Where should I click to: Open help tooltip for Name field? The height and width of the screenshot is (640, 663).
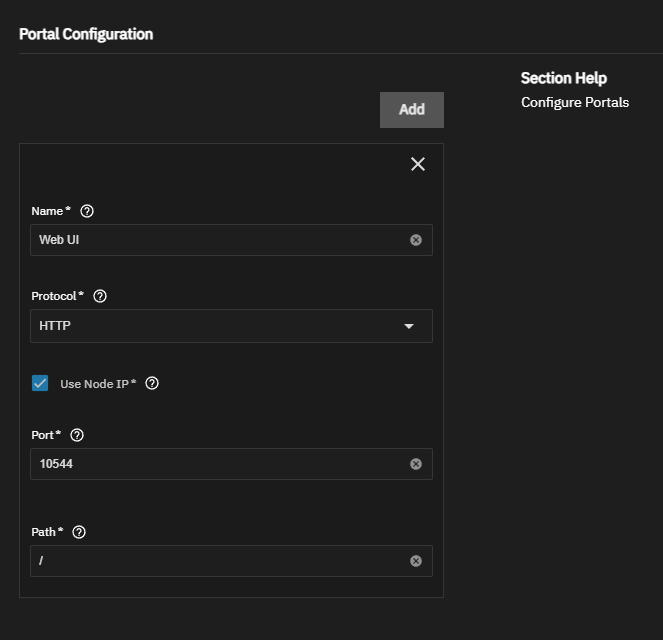pos(87,211)
